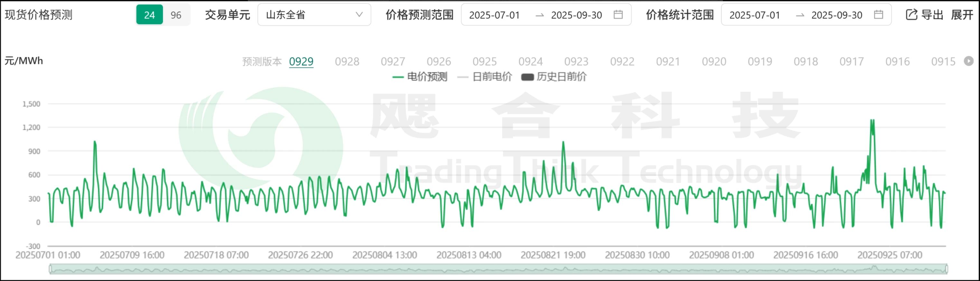Screen dimensions: 980x281
Task: Toggle the 电价预测 legend series
Action: pyautogui.click(x=420, y=77)
